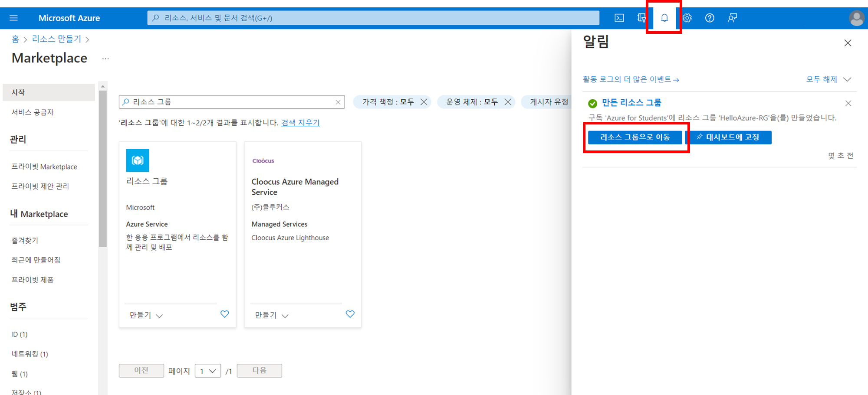The width and height of the screenshot is (868, 395).
Task: Click 대시보드에 고정 button
Action: pos(728,137)
